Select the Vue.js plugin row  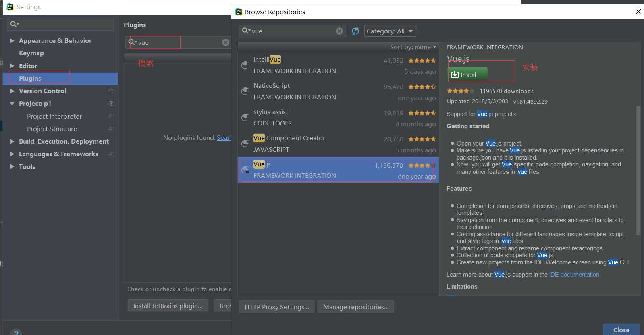coord(338,170)
